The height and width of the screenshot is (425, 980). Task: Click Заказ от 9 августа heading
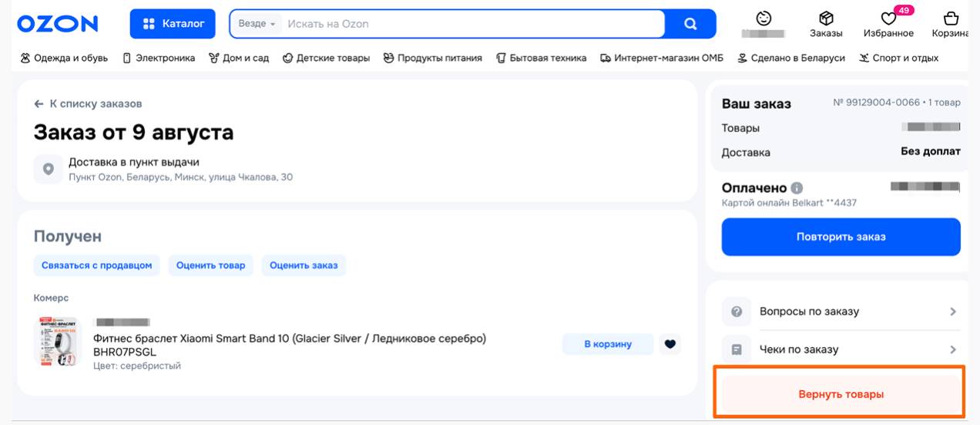click(133, 133)
